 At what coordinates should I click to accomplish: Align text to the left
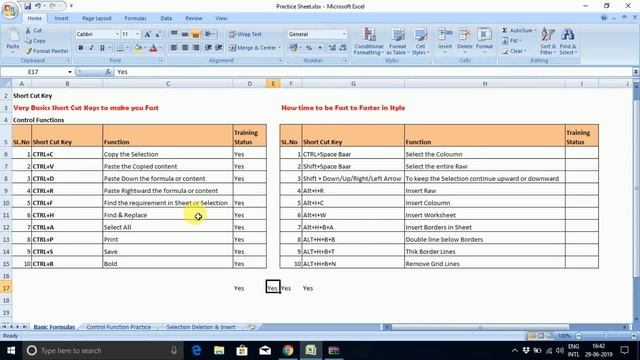174,48
